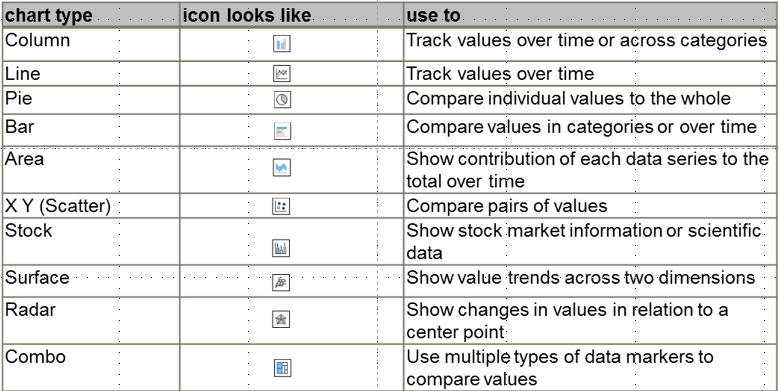Click the Combo chart icon

(282, 368)
